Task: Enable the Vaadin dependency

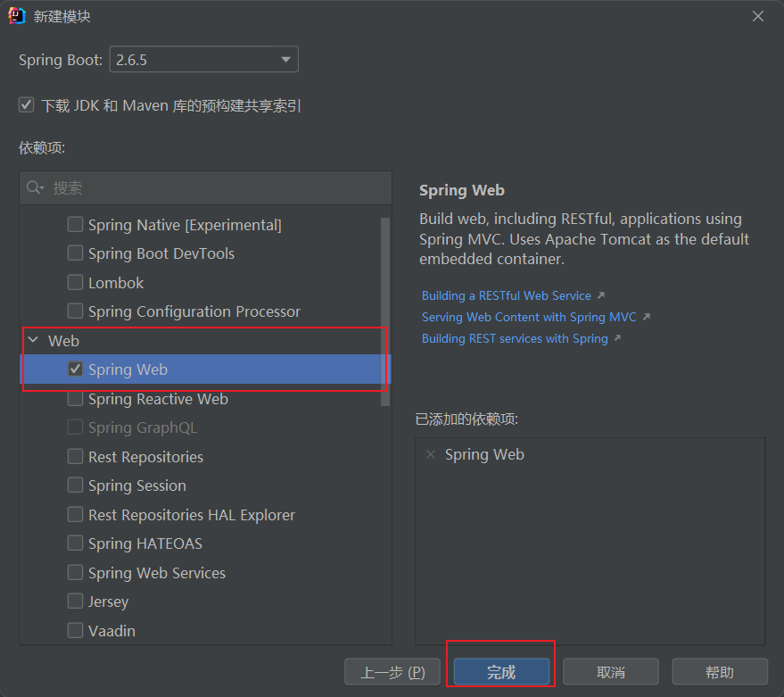Action: point(75,630)
